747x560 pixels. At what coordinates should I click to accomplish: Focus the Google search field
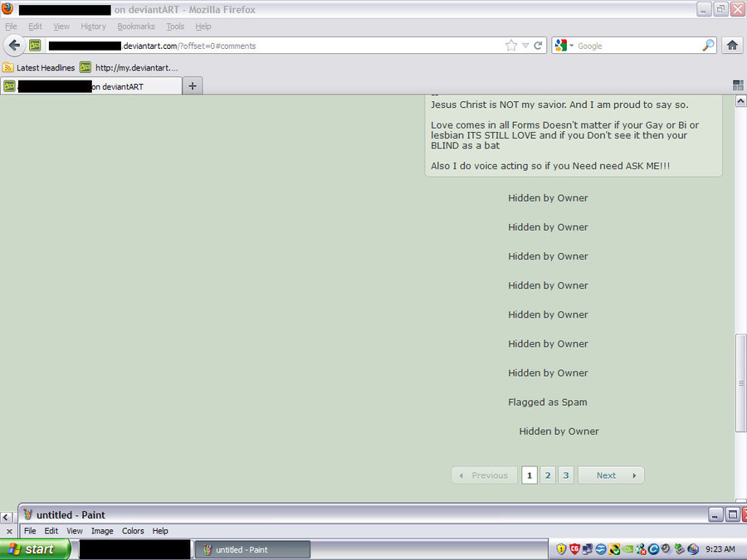coord(636,46)
